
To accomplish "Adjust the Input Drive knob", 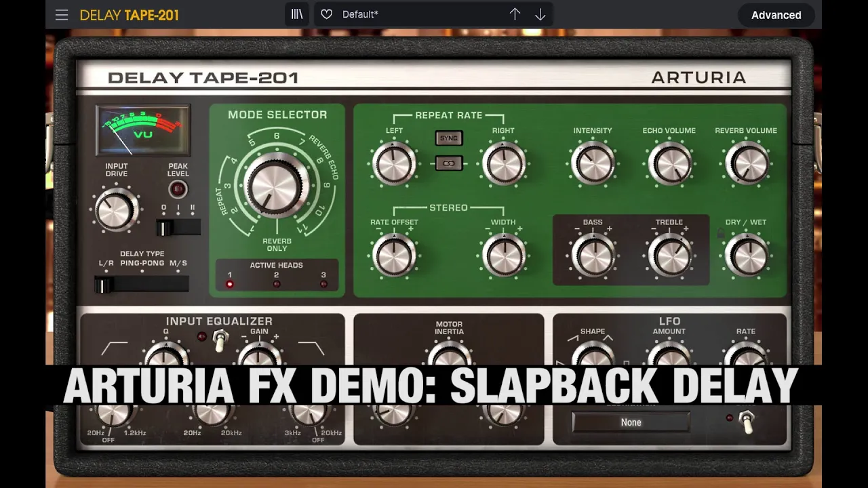I will 116,209.
